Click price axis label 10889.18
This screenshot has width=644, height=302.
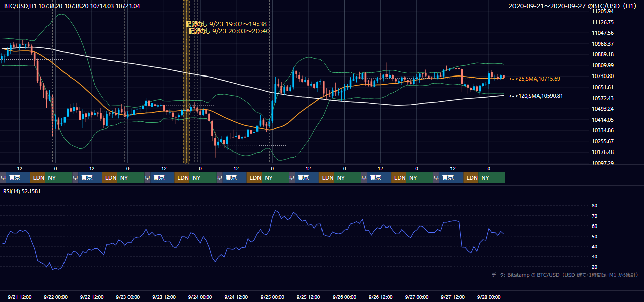coord(602,54)
